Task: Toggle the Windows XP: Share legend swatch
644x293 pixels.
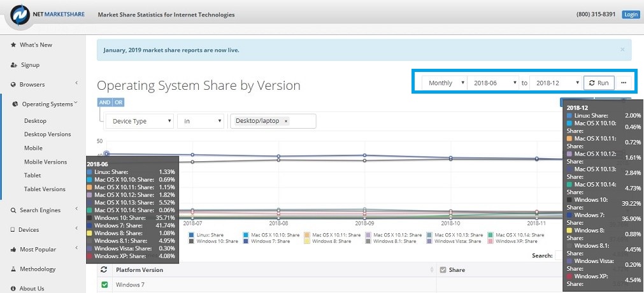Action: (x=490, y=241)
